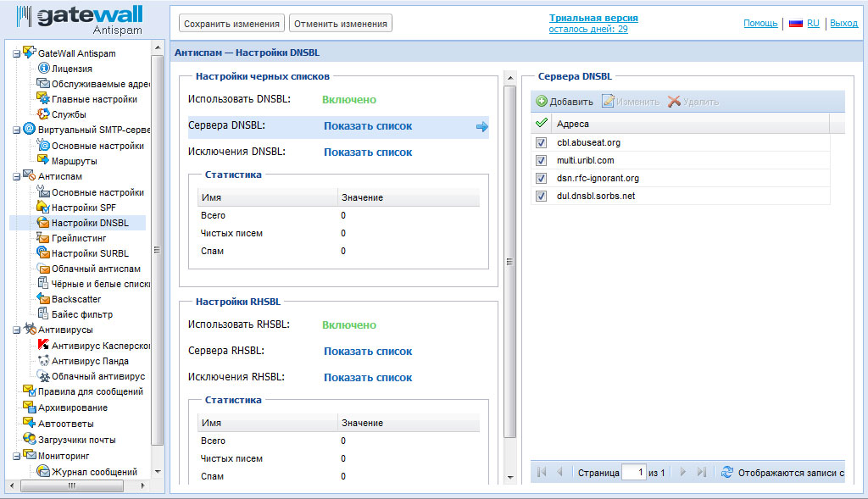The height and width of the screenshot is (499, 868).
Task: Open the Триальная версия link
Action: pos(593,18)
